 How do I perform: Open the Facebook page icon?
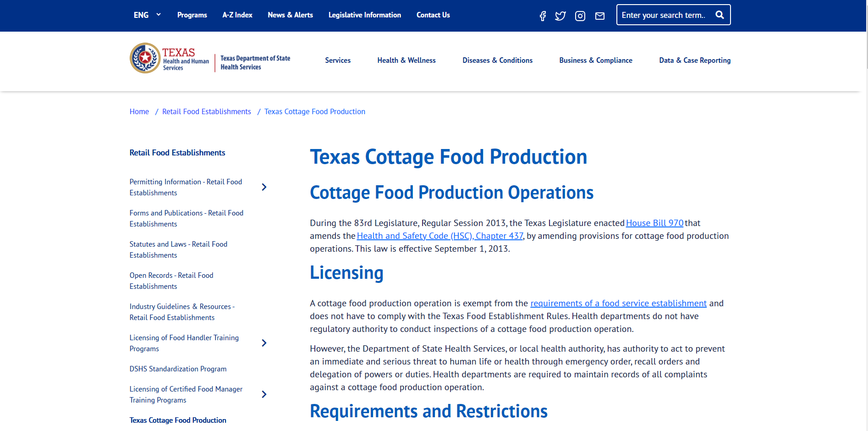pos(543,15)
